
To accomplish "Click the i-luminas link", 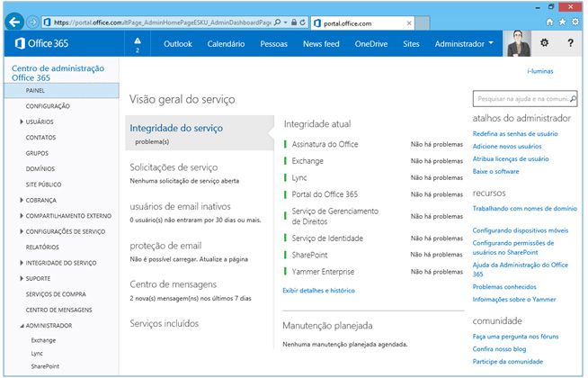I will [x=540, y=71].
